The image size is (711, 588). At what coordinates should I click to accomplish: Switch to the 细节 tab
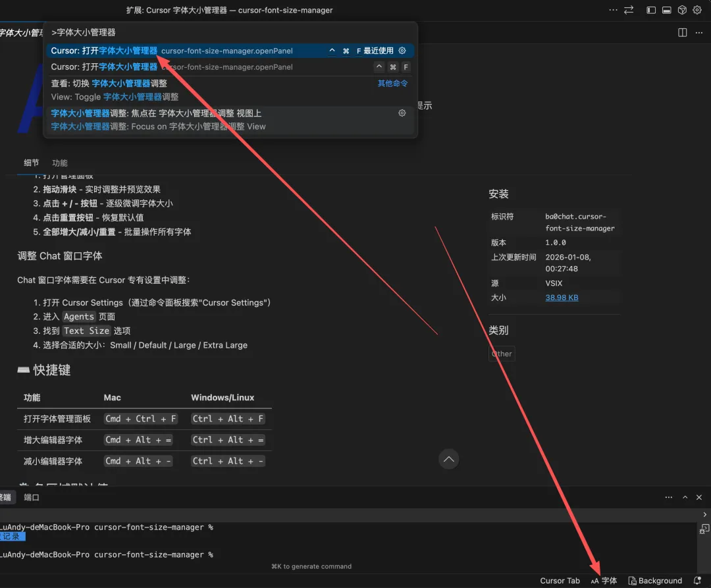[x=32, y=163]
